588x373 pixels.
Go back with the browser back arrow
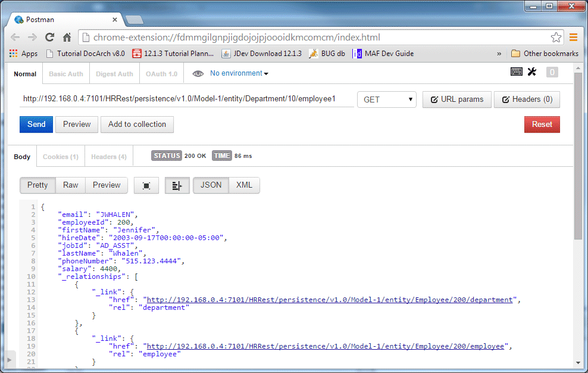tap(15, 37)
